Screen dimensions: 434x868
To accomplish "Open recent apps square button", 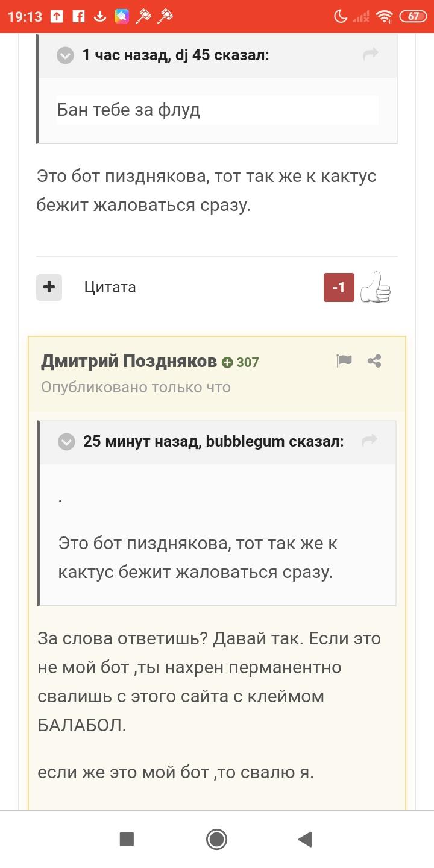I will [x=127, y=839].
